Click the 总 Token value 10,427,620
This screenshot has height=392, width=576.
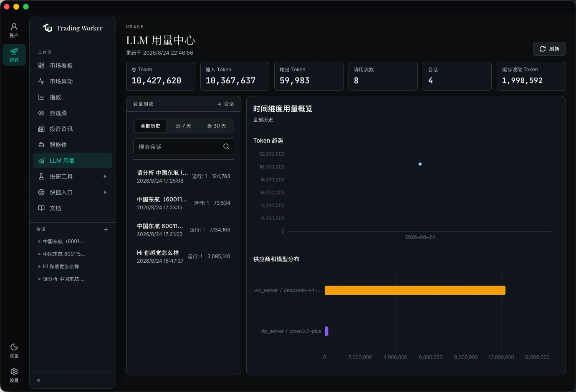(x=157, y=80)
